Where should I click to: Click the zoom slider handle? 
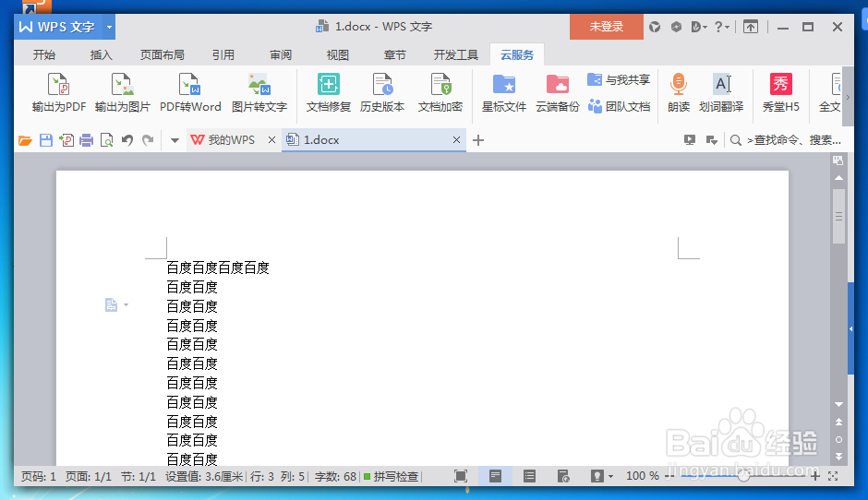coord(743,476)
